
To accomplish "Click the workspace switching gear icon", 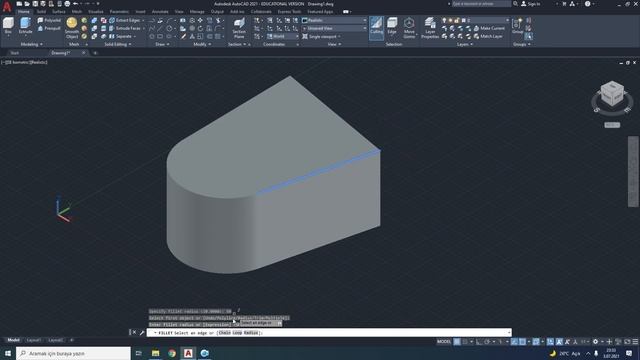I will 596,342.
